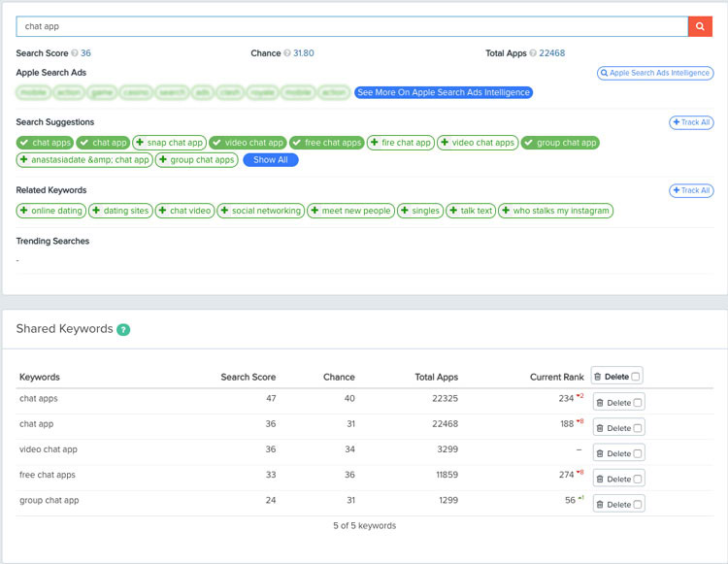Sort table by Chance column header
This screenshot has width=728, height=564.
coord(339,377)
